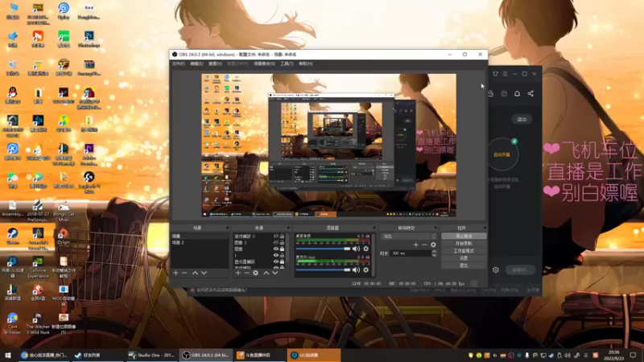The image size is (644, 362).
Task: Move the selected source up
Action: 266,273
